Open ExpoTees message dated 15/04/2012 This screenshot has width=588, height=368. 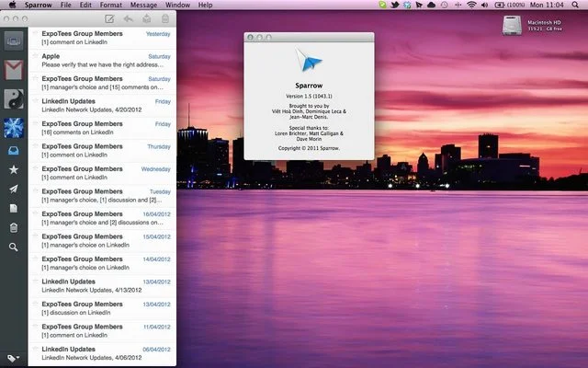point(102,241)
